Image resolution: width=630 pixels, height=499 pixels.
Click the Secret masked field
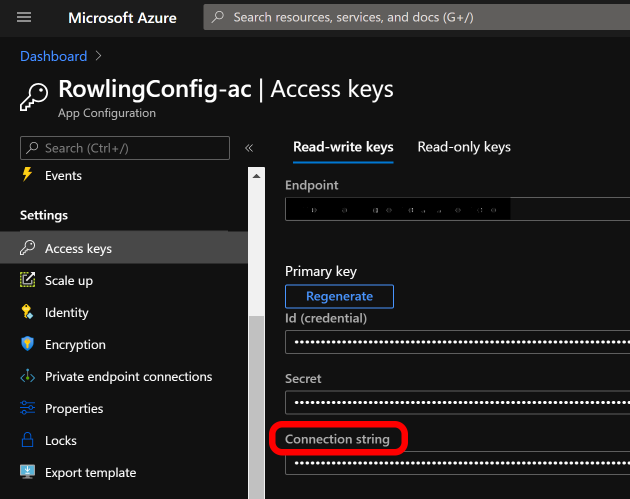click(x=458, y=402)
